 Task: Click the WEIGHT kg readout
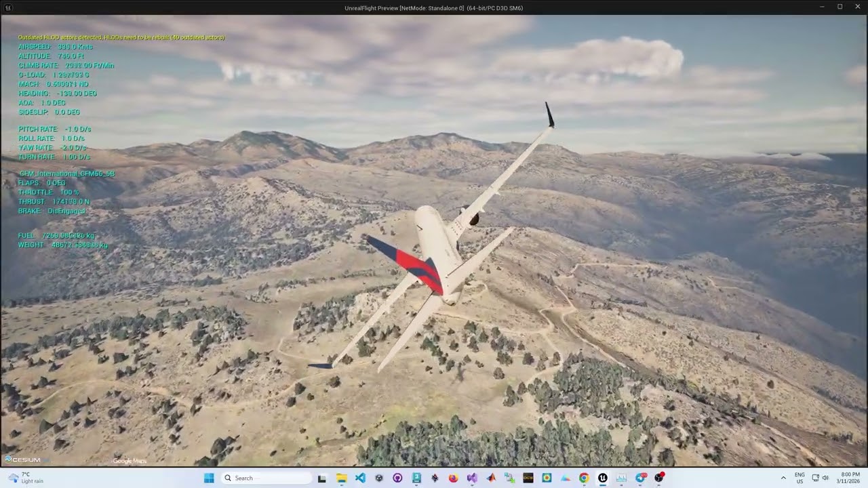click(x=63, y=245)
